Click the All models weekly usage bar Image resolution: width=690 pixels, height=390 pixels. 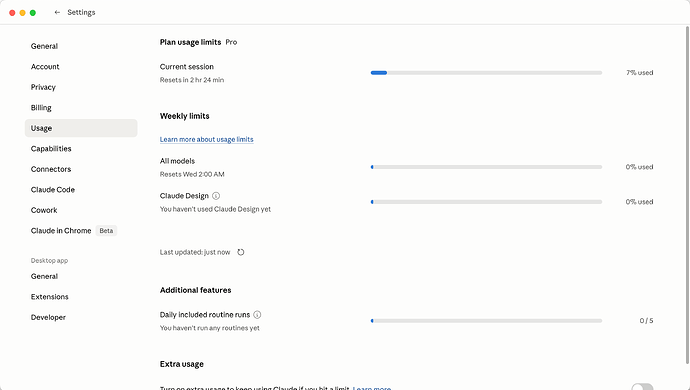pyautogui.click(x=486, y=167)
